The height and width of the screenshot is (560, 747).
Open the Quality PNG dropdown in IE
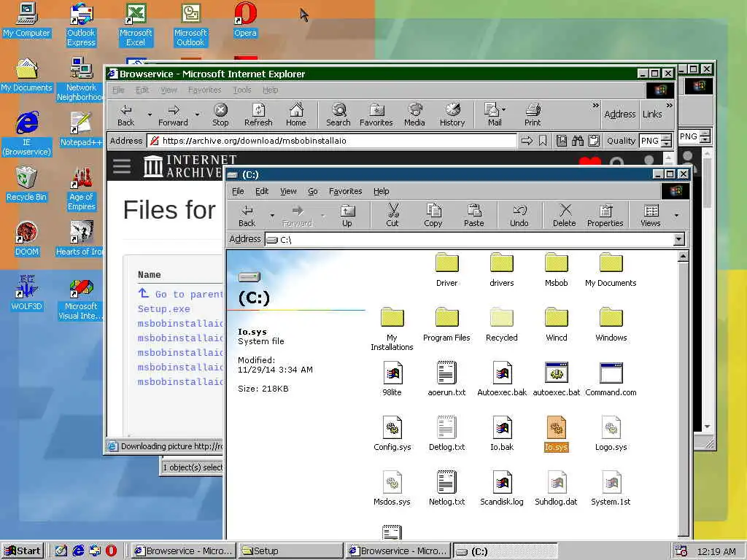667,141
